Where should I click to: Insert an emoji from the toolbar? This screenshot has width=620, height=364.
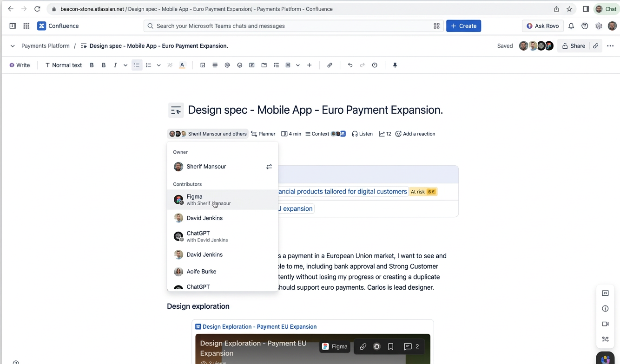[x=240, y=65]
